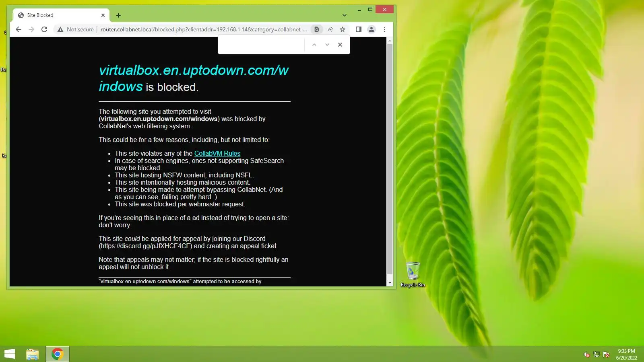Open the Chrome three-dot menu
This screenshot has width=644, height=362.
tap(384, 29)
